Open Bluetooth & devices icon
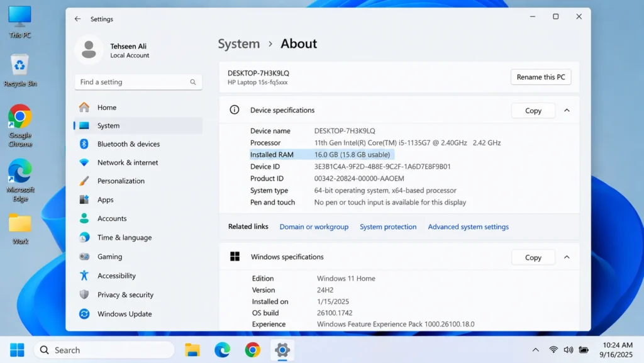This screenshot has height=363, width=644. coord(84,143)
